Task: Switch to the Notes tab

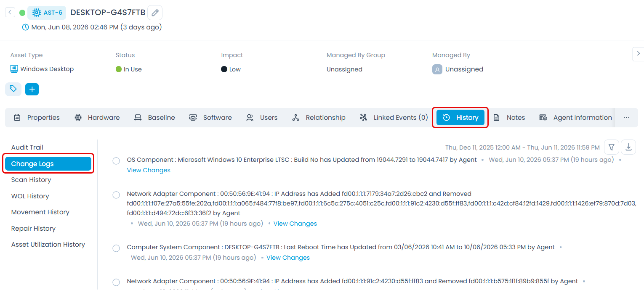Action: (x=509, y=118)
